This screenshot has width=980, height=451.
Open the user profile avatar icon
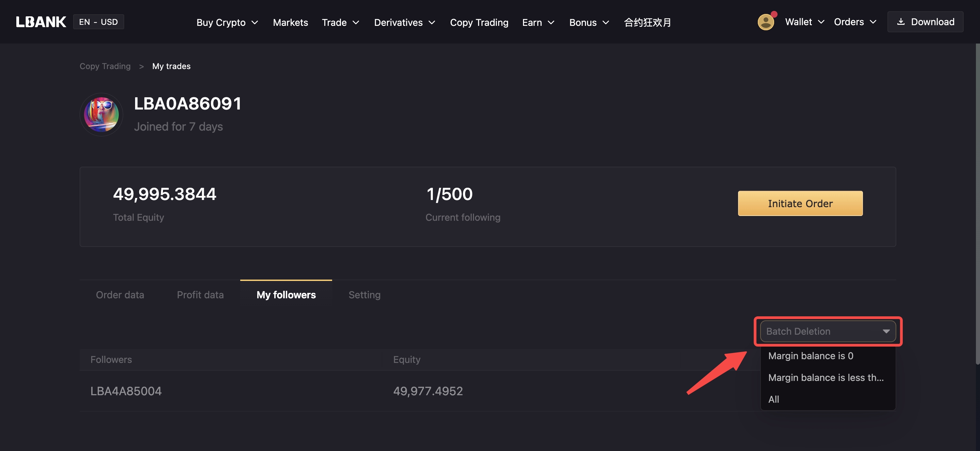click(x=766, y=22)
